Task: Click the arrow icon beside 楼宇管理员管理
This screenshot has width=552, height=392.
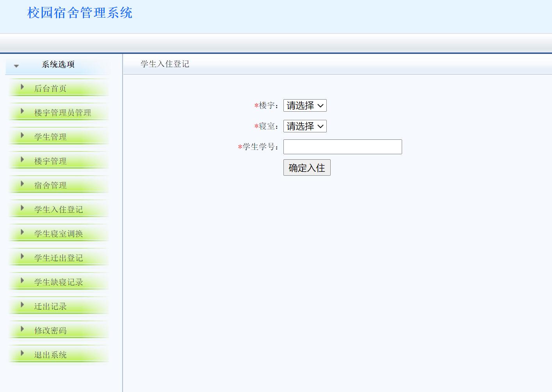Action: coord(22,112)
